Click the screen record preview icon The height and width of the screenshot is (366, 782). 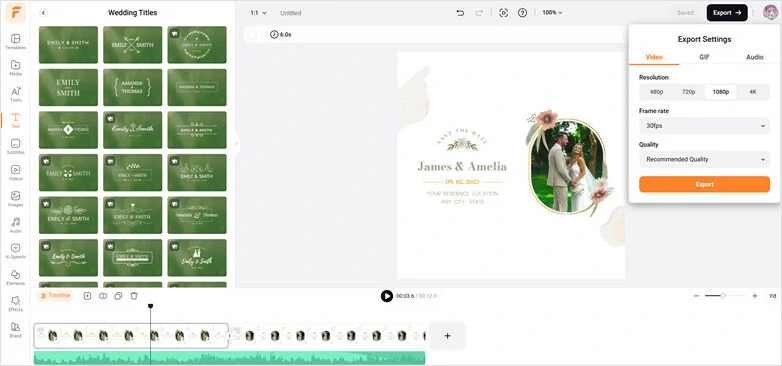(503, 13)
